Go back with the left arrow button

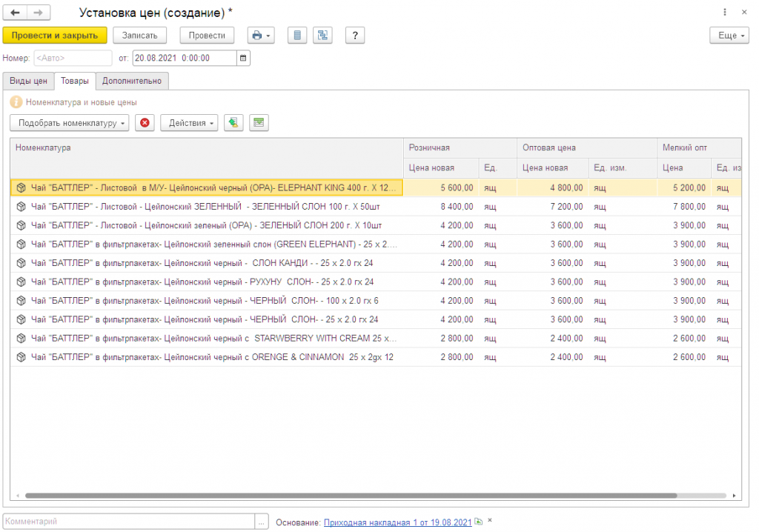15,13
